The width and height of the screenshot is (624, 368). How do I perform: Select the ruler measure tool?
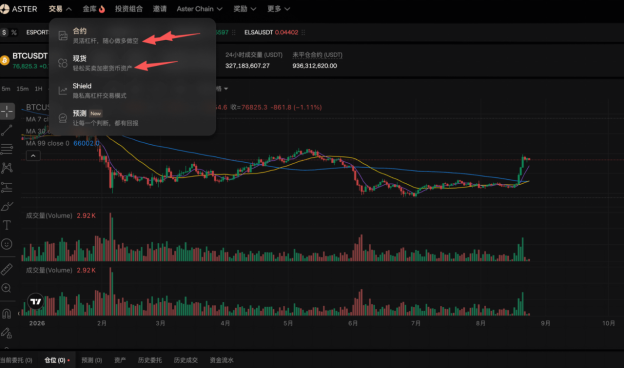click(x=7, y=269)
